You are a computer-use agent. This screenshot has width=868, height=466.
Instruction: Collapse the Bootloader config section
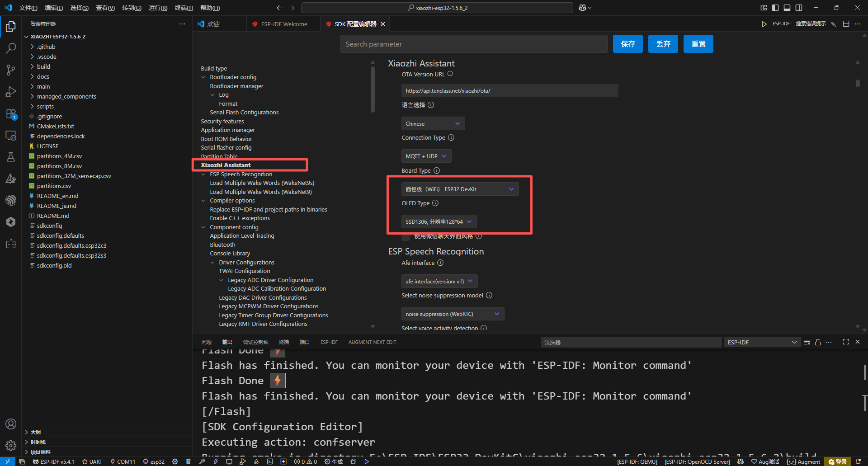click(x=203, y=77)
